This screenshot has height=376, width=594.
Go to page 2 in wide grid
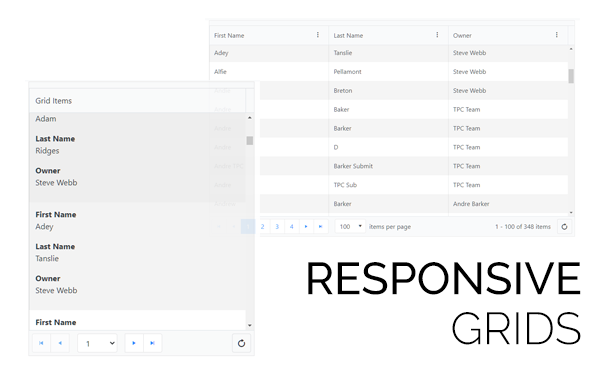pos(262,226)
